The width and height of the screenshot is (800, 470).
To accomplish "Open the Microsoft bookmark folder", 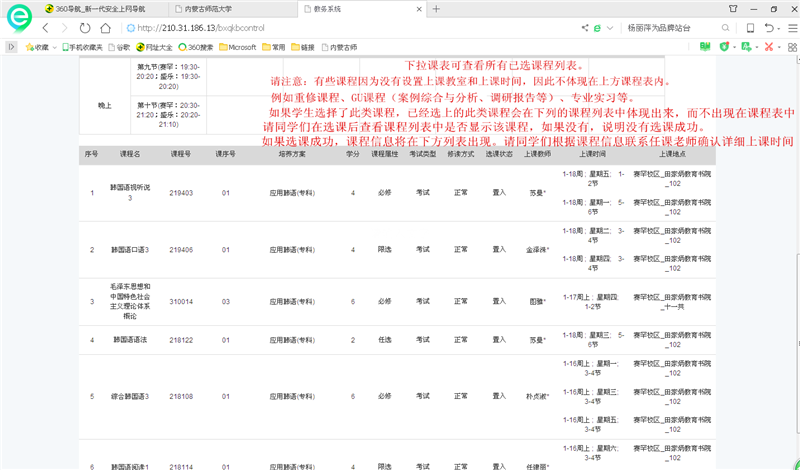I will 238,46.
